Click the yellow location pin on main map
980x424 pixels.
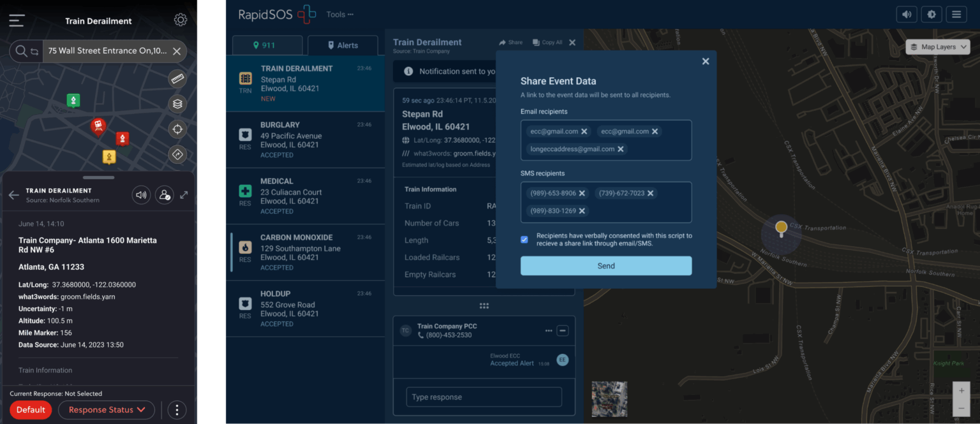tap(780, 228)
